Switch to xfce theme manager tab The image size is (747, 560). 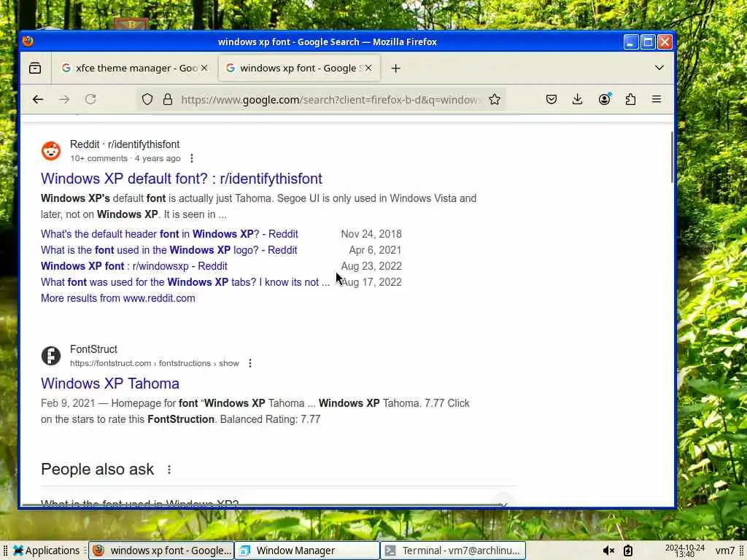(x=135, y=68)
